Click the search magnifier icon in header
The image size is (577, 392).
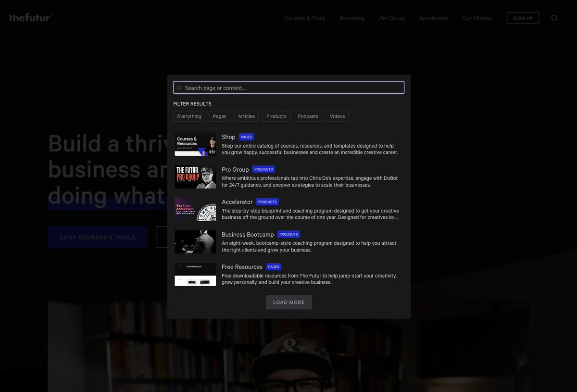point(554,18)
